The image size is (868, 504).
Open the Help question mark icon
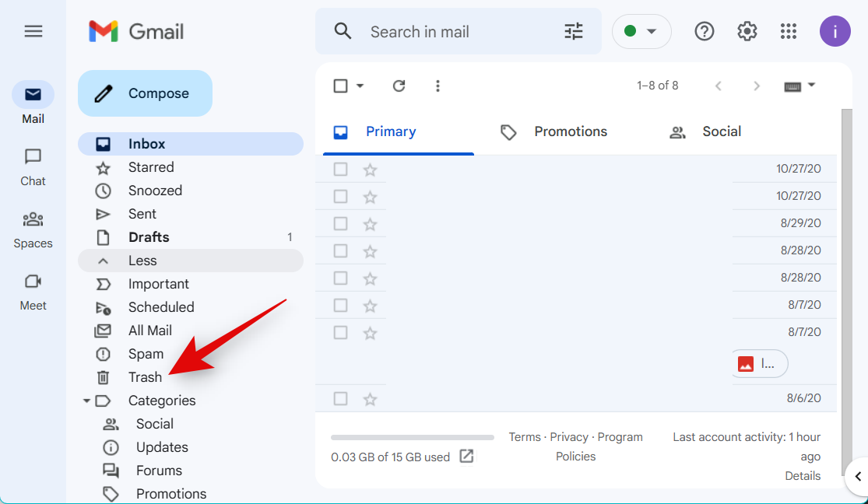(705, 32)
